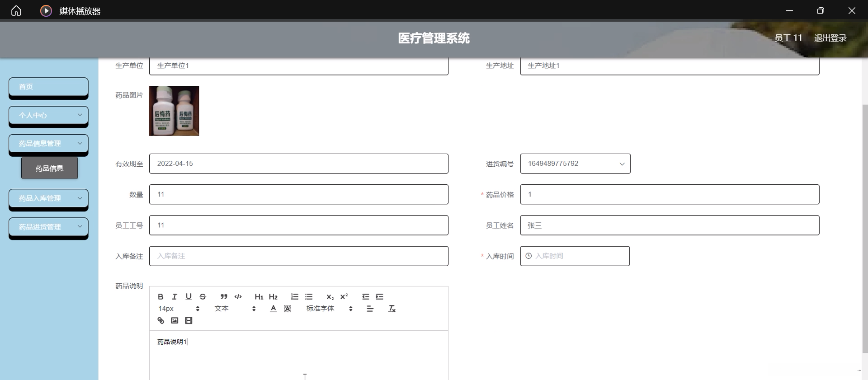Open the 进货编号 dropdown

575,164
